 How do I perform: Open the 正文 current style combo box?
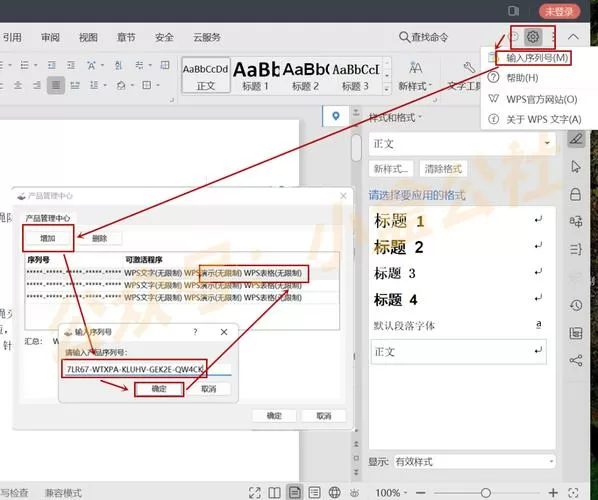coord(462,144)
